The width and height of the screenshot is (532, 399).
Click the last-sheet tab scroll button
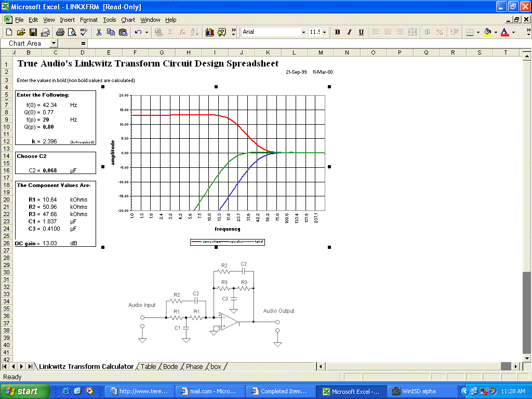click(30, 366)
